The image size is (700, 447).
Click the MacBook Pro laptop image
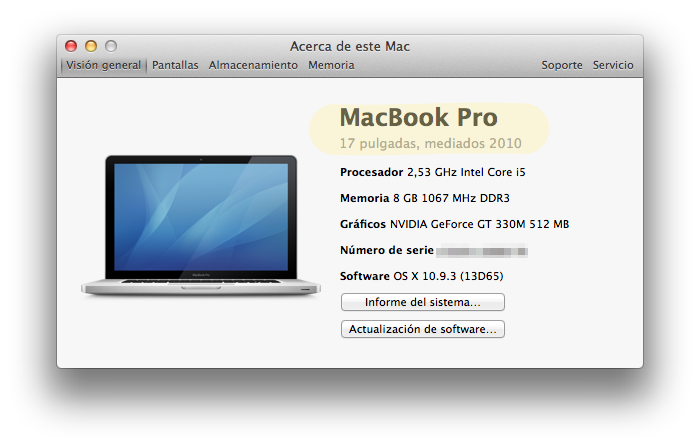coord(201,226)
